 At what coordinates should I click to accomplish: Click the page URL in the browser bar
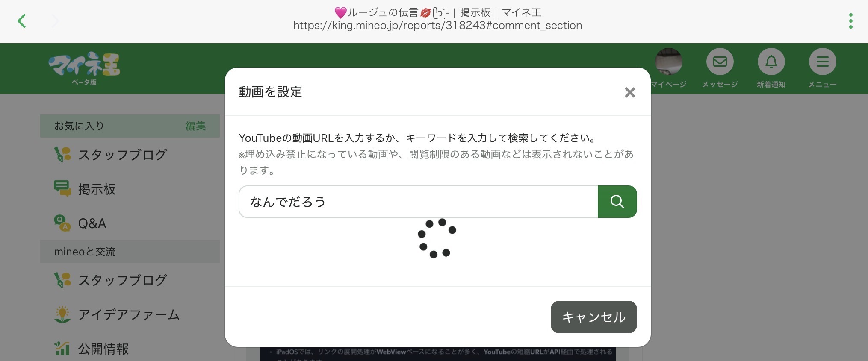[437, 26]
